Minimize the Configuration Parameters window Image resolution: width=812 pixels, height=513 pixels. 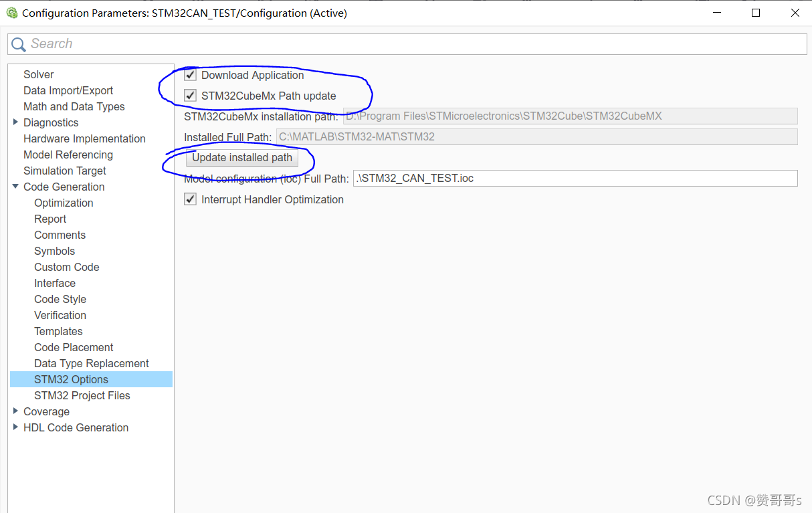(x=716, y=13)
